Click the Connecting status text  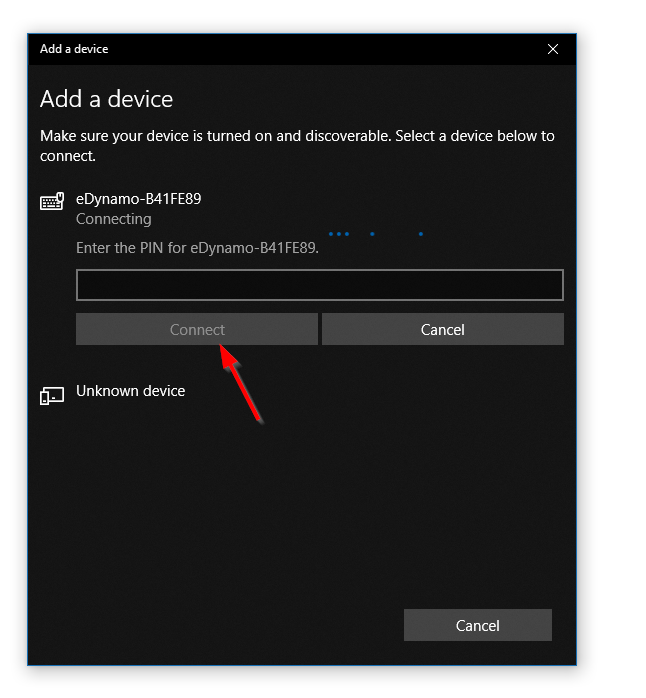(114, 219)
